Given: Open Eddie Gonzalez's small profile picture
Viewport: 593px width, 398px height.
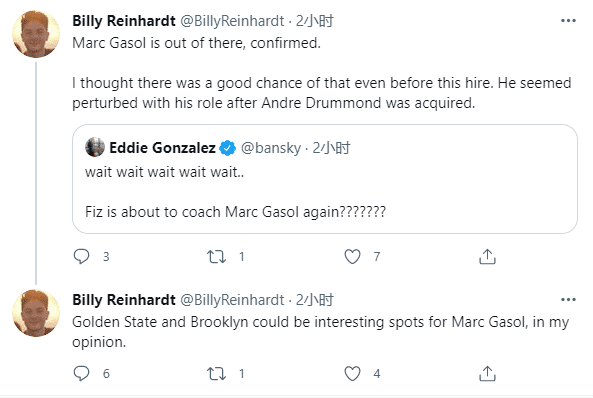Looking at the screenshot, I should coord(95,147).
